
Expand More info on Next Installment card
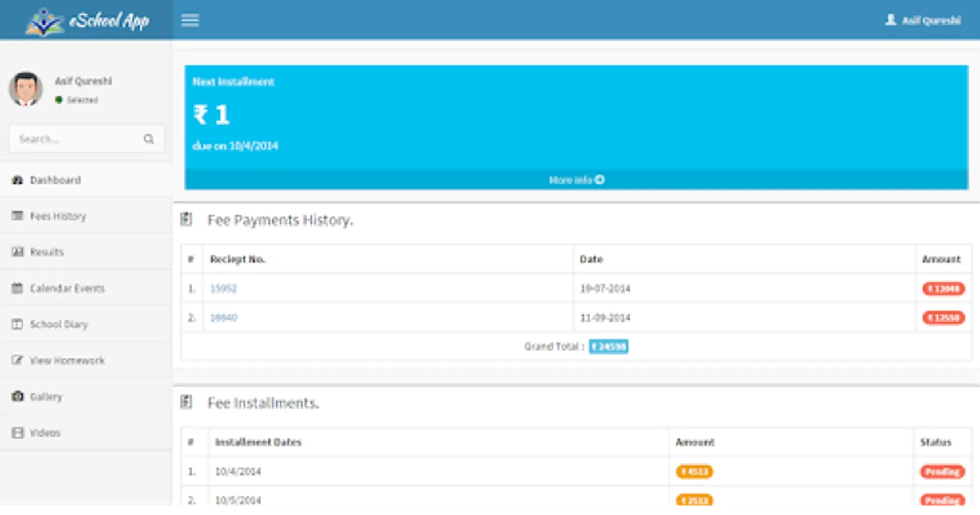(576, 179)
